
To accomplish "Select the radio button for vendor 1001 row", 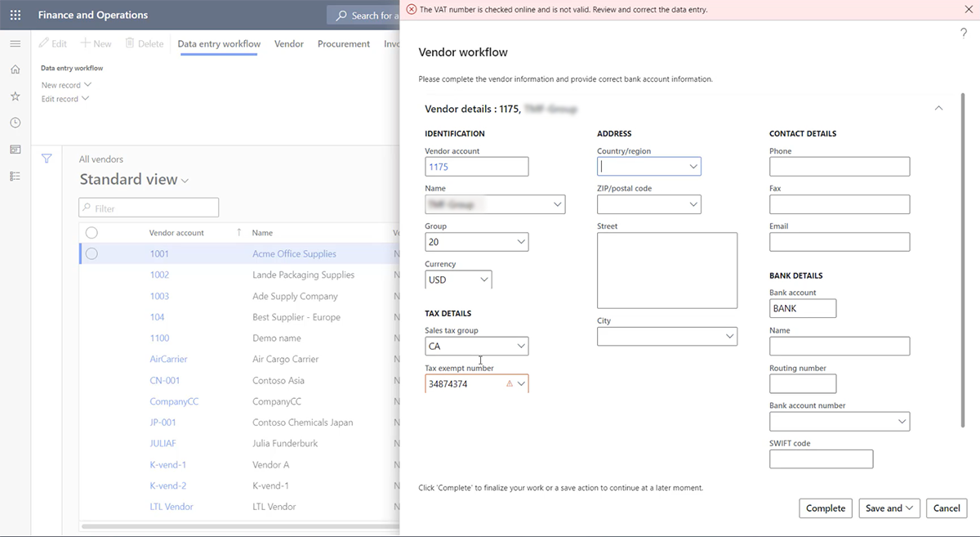I will click(91, 253).
